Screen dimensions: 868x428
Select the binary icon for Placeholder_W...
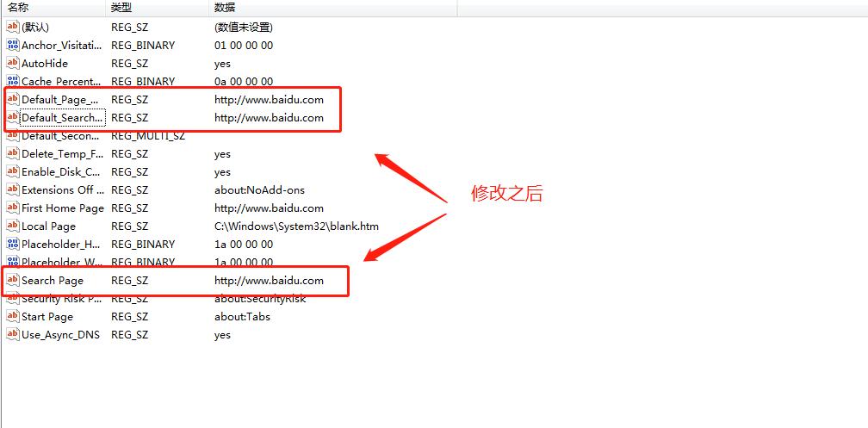click(x=13, y=261)
